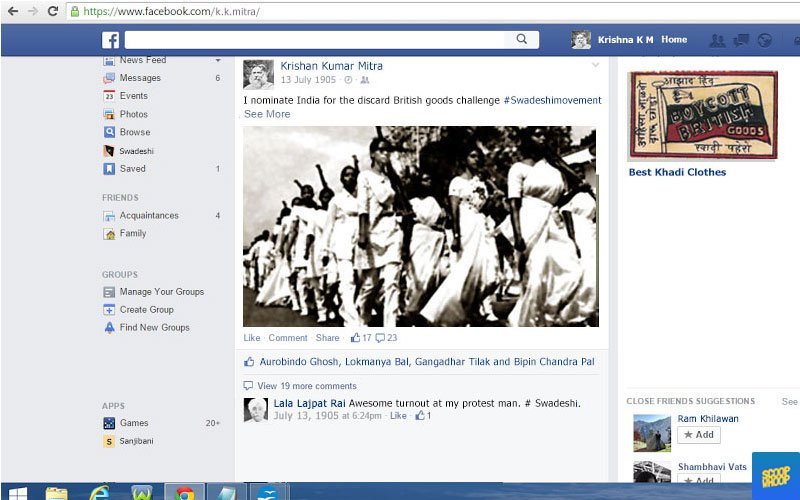Open the messages chat icon in header

(x=741, y=40)
